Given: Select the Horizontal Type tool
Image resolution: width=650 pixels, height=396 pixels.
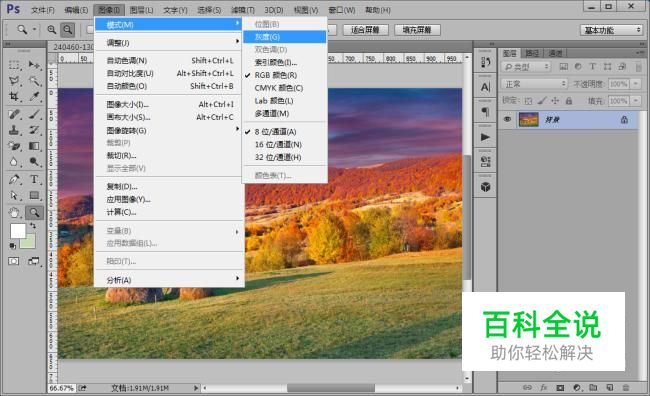Looking at the screenshot, I should tap(34, 179).
